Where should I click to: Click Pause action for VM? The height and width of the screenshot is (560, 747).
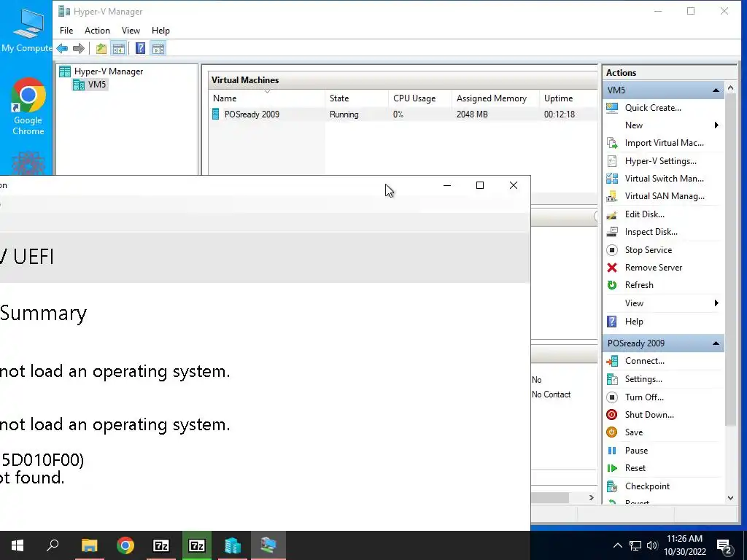point(636,451)
